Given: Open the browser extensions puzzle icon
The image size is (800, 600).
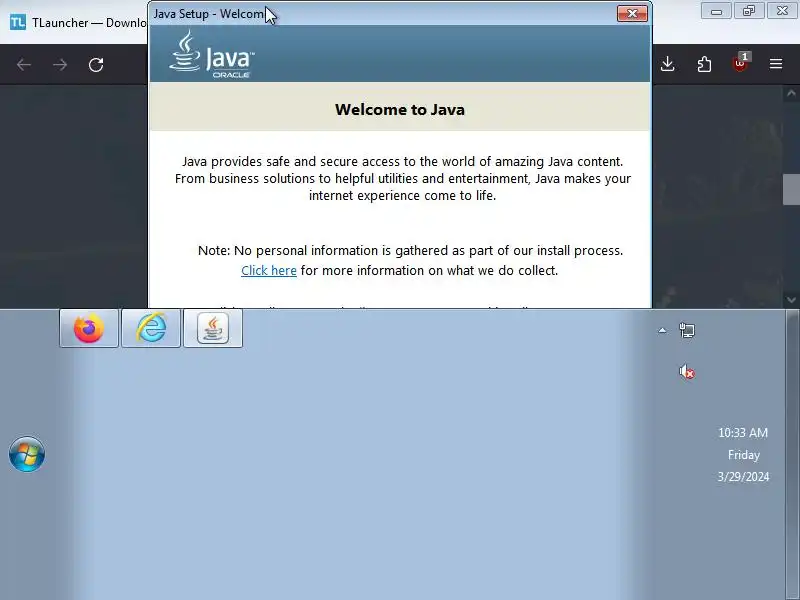Looking at the screenshot, I should click(704, 64).
